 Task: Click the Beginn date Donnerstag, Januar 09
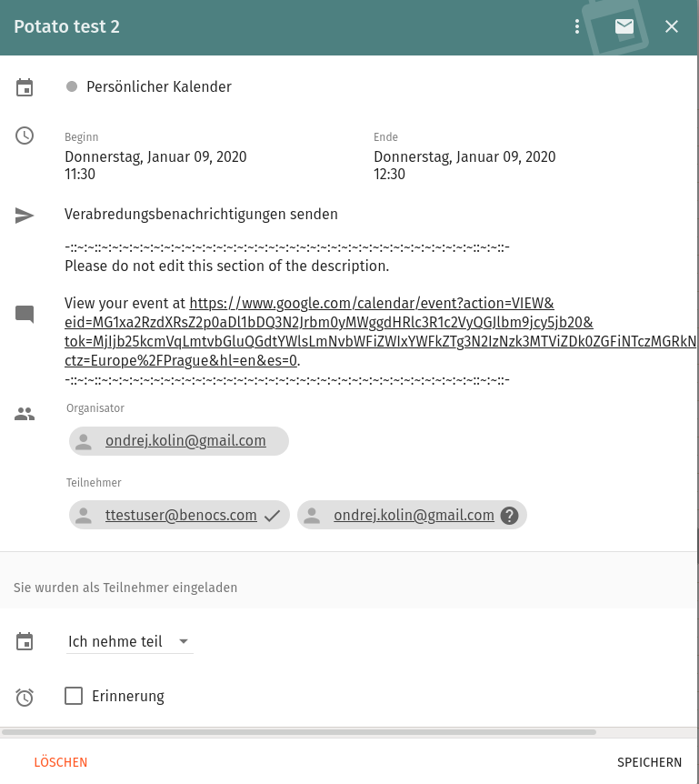[155, 156]
